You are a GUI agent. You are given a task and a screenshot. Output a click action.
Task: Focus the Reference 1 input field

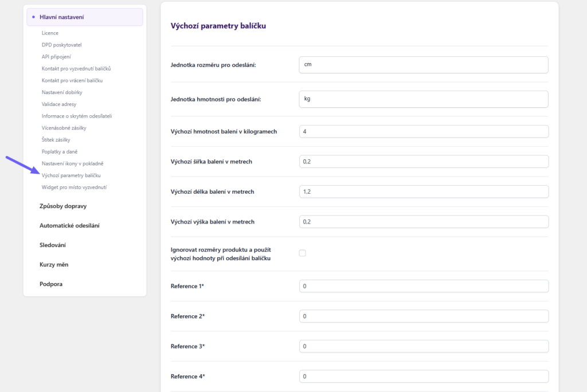tap(424, 286)
